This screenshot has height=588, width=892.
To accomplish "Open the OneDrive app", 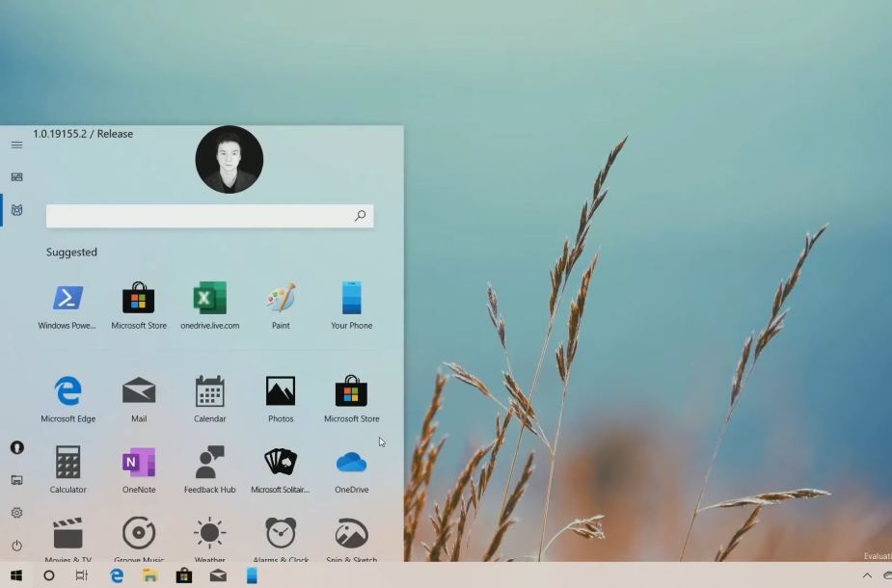I will 352,469.
